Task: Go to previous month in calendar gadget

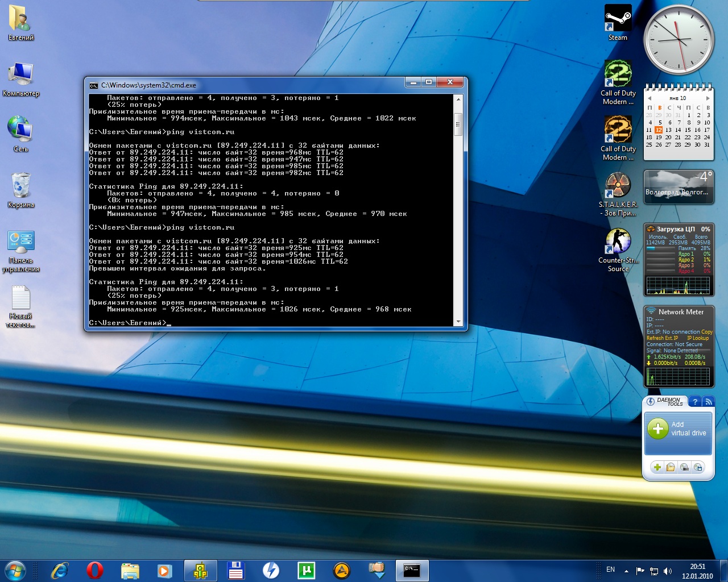Action: click(650, 98)
